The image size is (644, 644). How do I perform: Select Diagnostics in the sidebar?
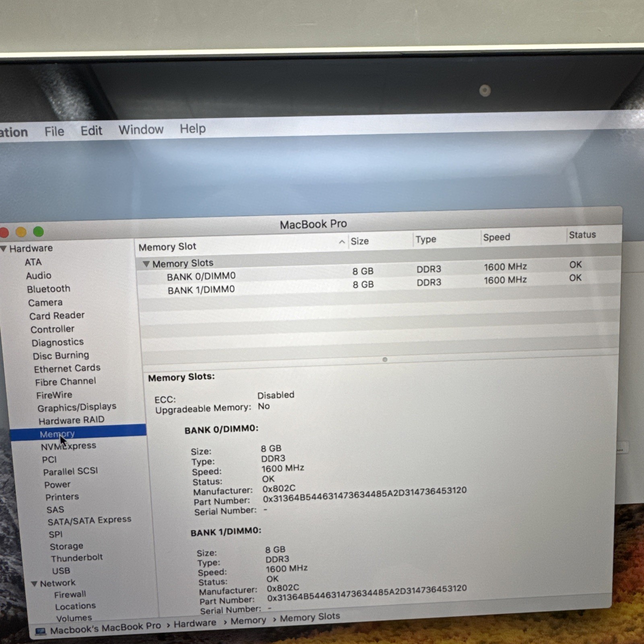pyautogui.click(x=58, y=343)
